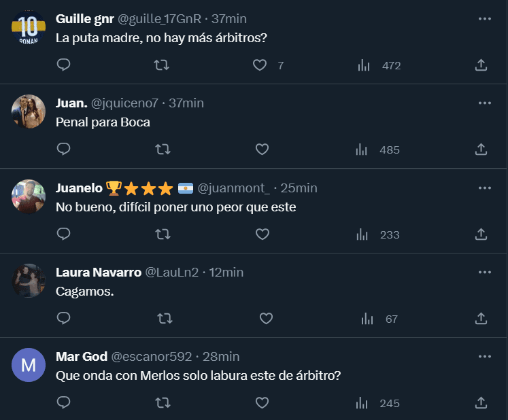Open more options for Guille gnr's tweet

[484, 18]
